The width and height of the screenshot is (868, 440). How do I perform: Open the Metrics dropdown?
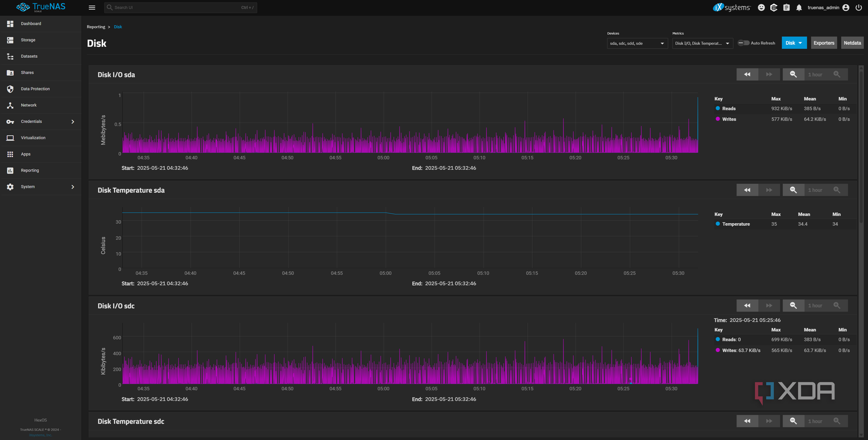[702, 43]
